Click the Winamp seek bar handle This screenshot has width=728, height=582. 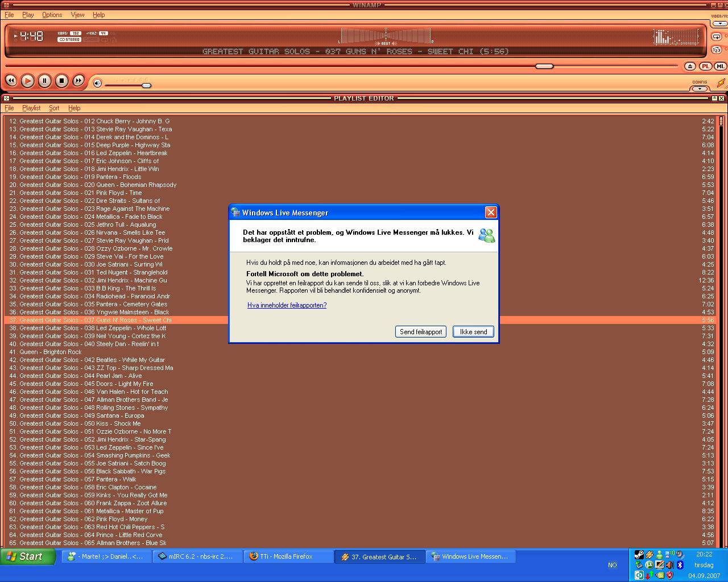click(544, 66)
